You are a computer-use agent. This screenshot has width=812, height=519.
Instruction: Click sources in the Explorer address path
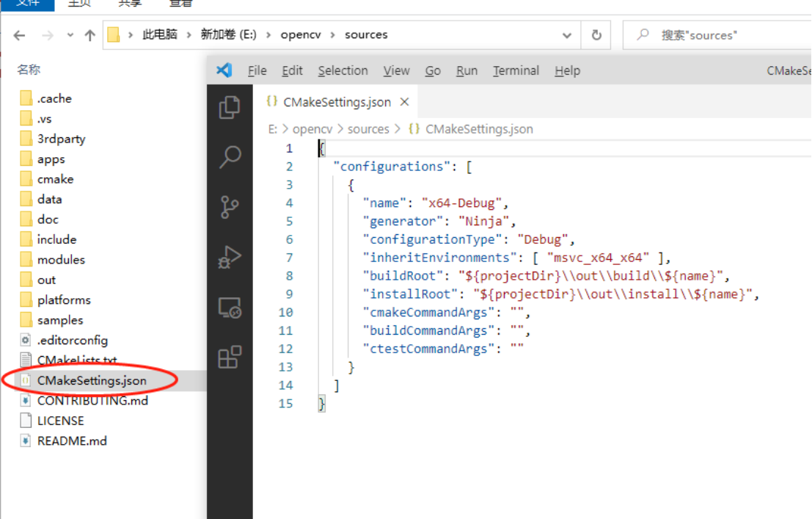366,35
